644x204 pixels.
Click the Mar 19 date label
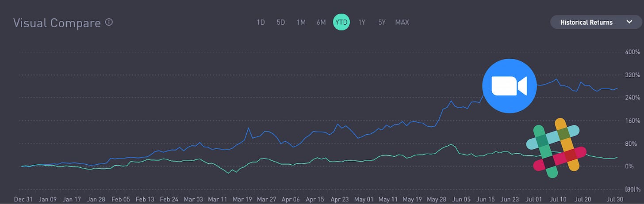click(x=242, y=199)
